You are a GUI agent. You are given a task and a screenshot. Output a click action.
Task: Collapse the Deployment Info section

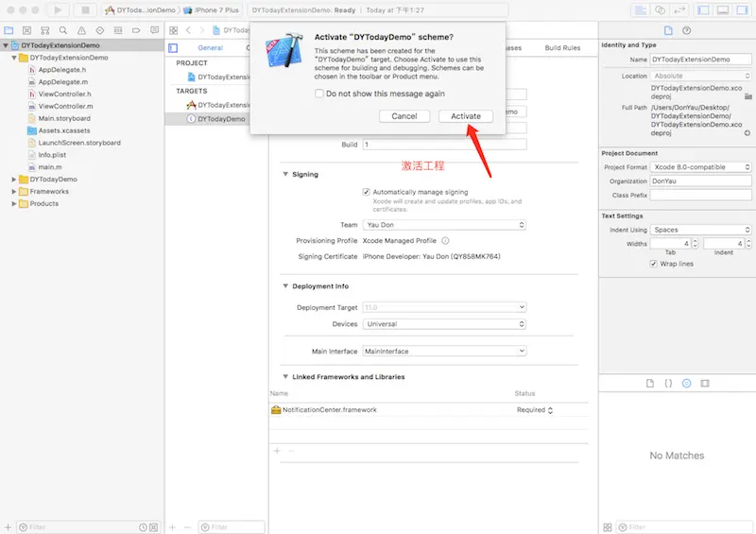285,286
